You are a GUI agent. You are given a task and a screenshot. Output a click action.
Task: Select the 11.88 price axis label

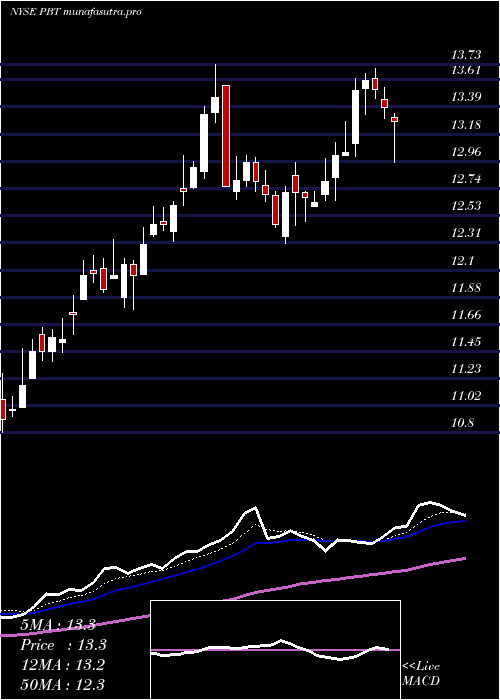[x=466, y=288]
